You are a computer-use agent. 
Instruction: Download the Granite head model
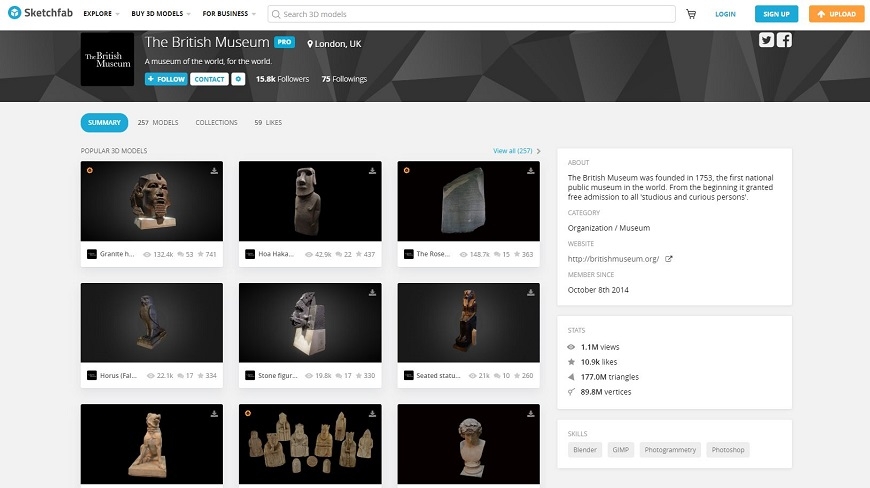coord(214,171)
